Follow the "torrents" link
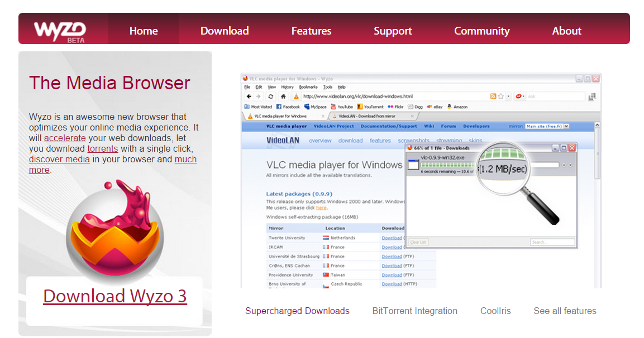This screenshot has height=338, width=644. pos(103,149)
